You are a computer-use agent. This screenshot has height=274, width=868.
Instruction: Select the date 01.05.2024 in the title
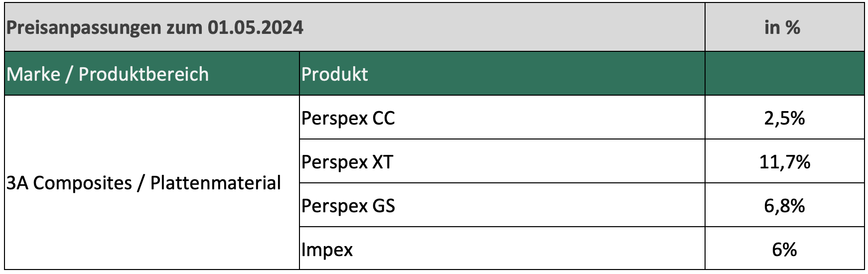(255, 27)
